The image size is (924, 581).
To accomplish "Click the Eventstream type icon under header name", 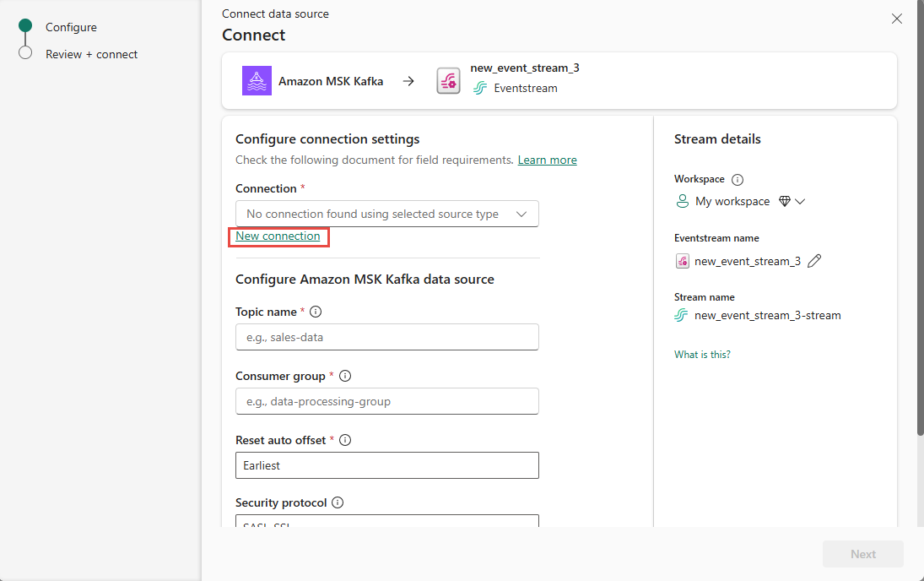I will tap(480, 89).
